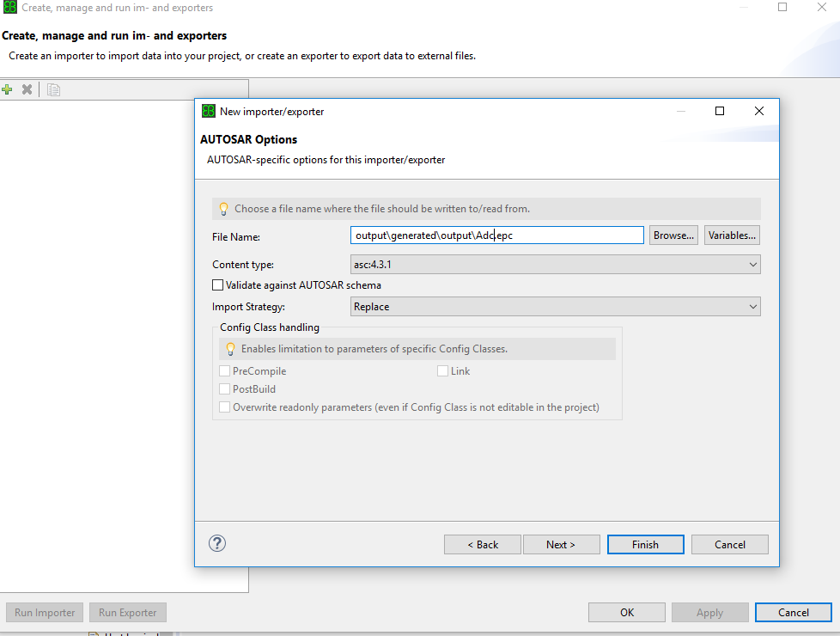Click Apply in the main window
The width and height of the screenshot is (840, 636).
(x=709, y=613)
